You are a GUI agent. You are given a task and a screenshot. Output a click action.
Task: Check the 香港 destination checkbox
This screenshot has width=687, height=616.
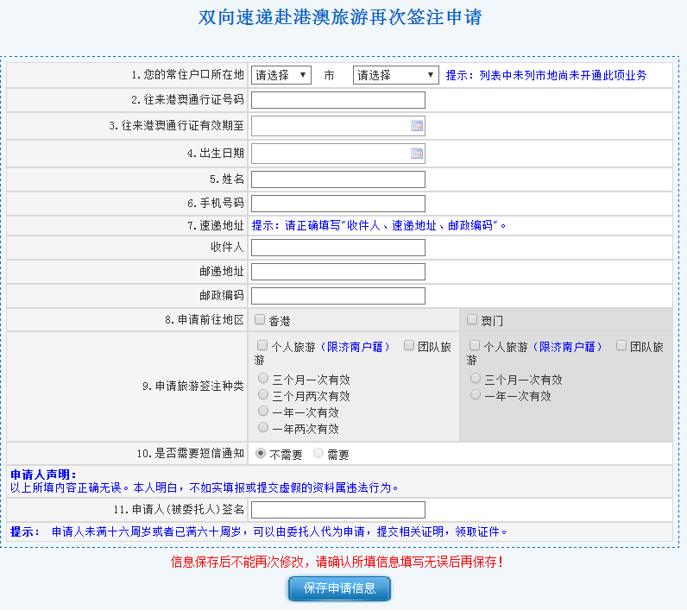point(260,320)
